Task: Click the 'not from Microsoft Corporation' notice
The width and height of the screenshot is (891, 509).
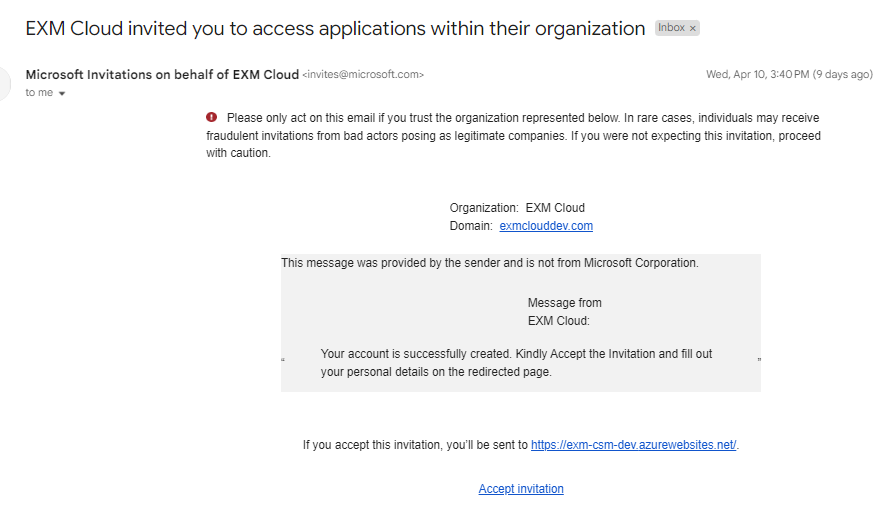Action: [489, 263]
